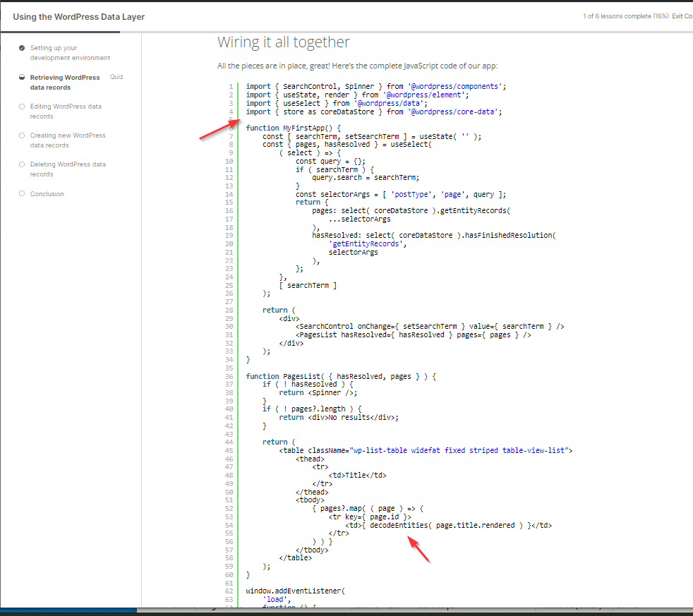The image size is (693, 616).
Task: Click the '@wordpress/core-data' import string
Action: [x=452, y=111]
